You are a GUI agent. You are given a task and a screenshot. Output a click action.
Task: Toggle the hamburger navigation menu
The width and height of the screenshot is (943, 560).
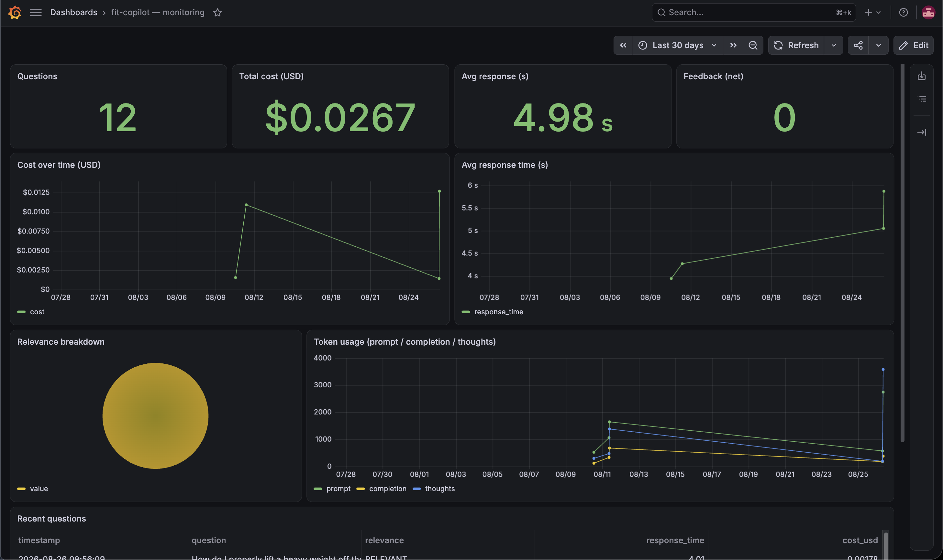click(36, 13)
